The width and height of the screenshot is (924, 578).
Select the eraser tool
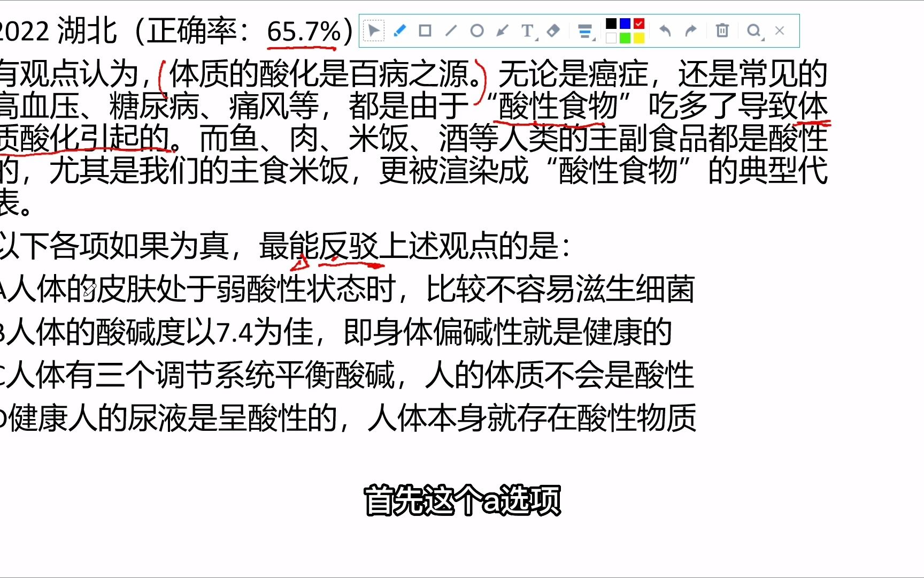553,31
